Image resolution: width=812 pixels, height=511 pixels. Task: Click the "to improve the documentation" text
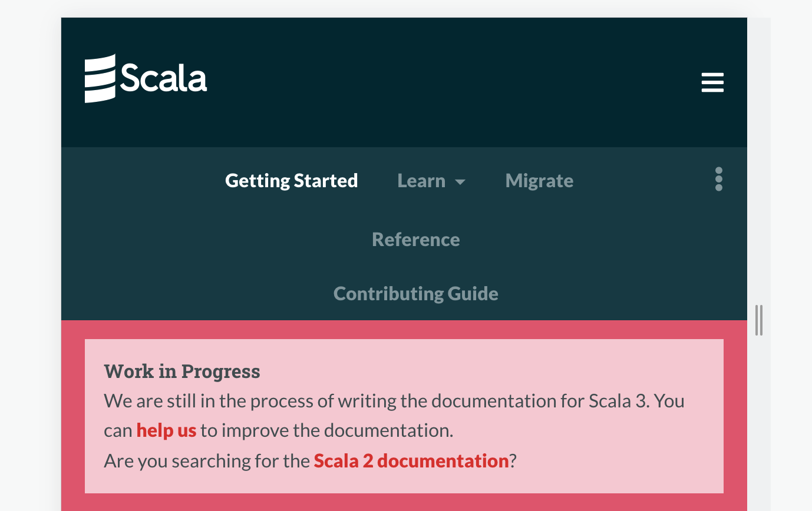(327, 430)
